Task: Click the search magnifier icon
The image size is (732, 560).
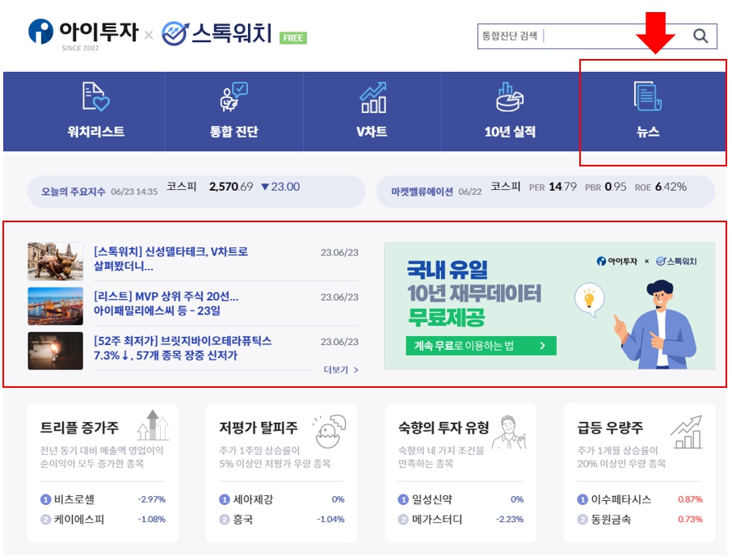Action: point(700,36)
